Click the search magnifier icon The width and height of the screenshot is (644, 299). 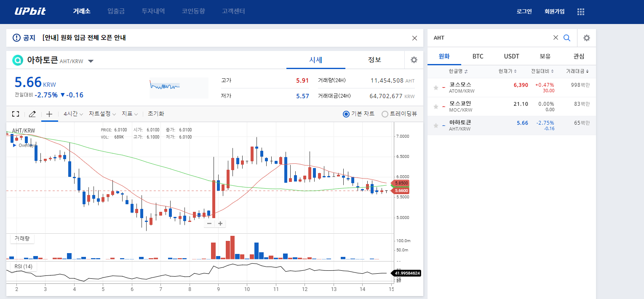567,38
